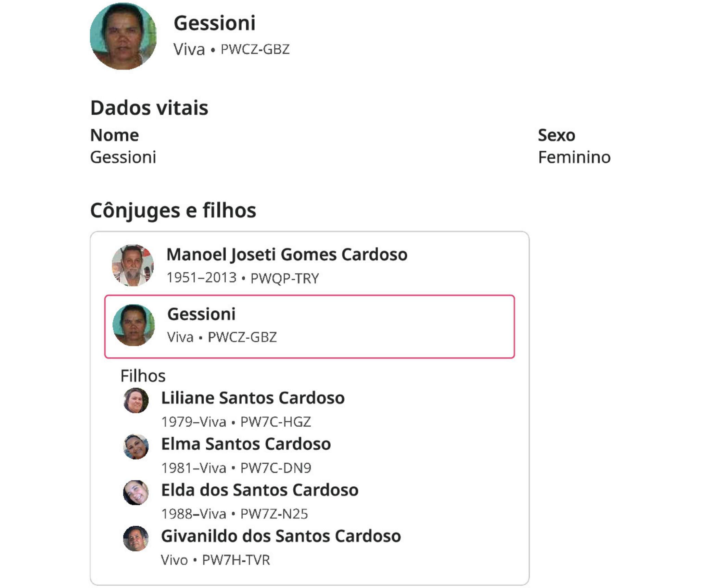
Task: Select Elda dos Santos Cardoso's portrait
Action: tap(136, 492)
